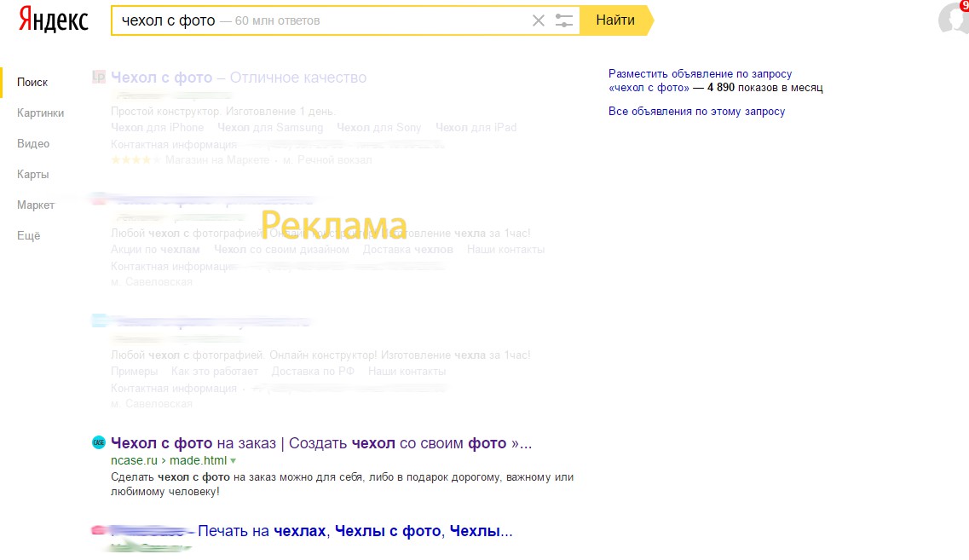Viewport: 969px width, 560px height.
Task: Switch to Картинки tab
Action: tap(40, 113)
